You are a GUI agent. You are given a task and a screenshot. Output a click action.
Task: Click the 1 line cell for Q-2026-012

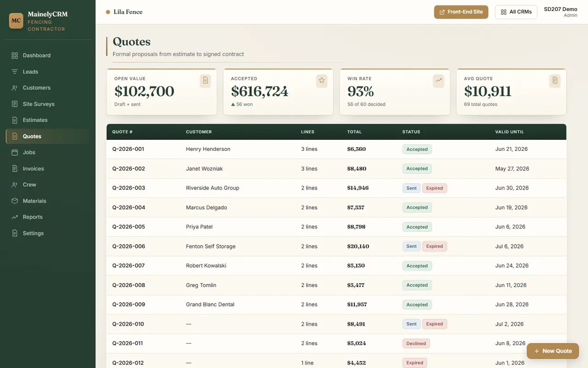tap(307, 363)
